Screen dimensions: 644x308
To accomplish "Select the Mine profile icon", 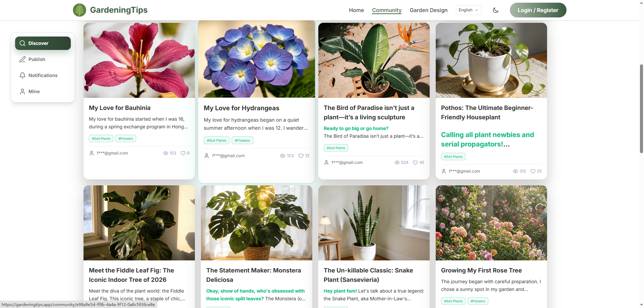I will (x=22, y=91).
